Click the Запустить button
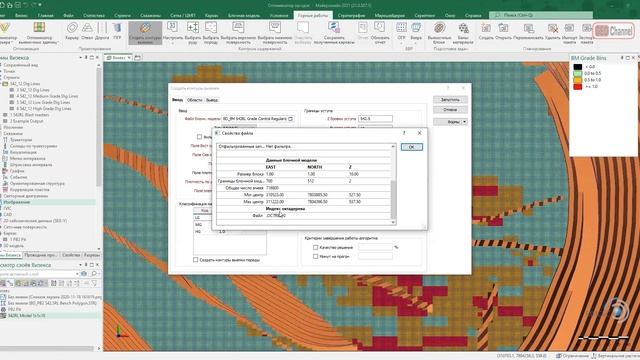Viewport: 640px width, 360px height. click(x=450, y=100)
